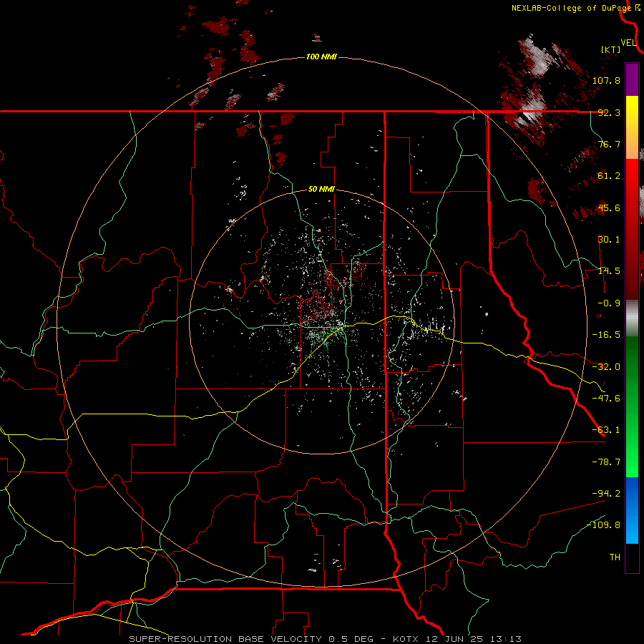Select the -63.1 scale value
The height and width of the screenshot is (644, 644).
coord(606,430)
